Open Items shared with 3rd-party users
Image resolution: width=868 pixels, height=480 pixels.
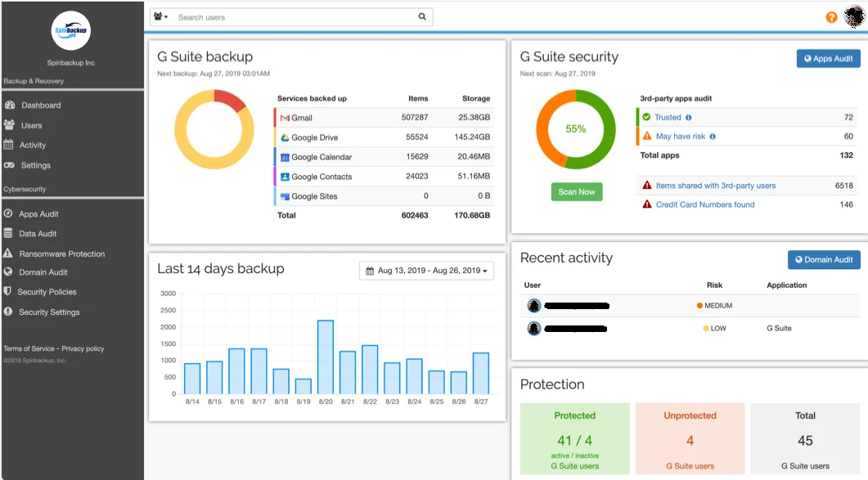(715, 186)
